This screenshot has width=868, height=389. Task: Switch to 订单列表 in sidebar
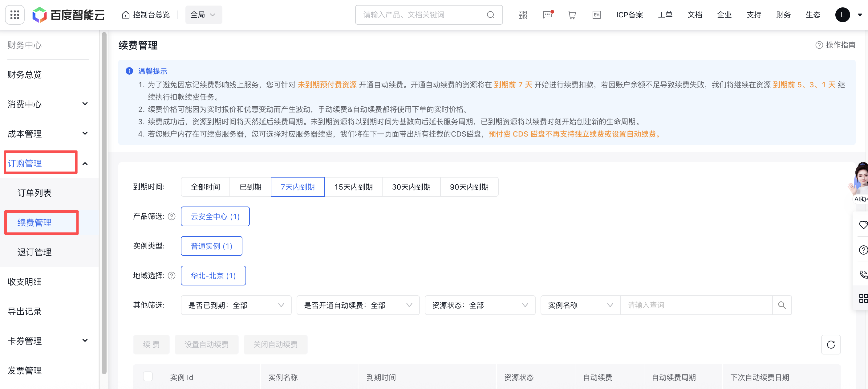tap(34, 193)
